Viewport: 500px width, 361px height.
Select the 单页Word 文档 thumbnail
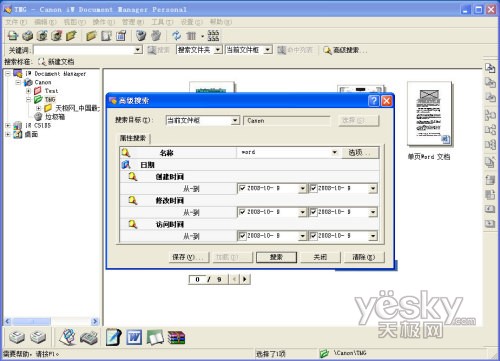point(429,114)
